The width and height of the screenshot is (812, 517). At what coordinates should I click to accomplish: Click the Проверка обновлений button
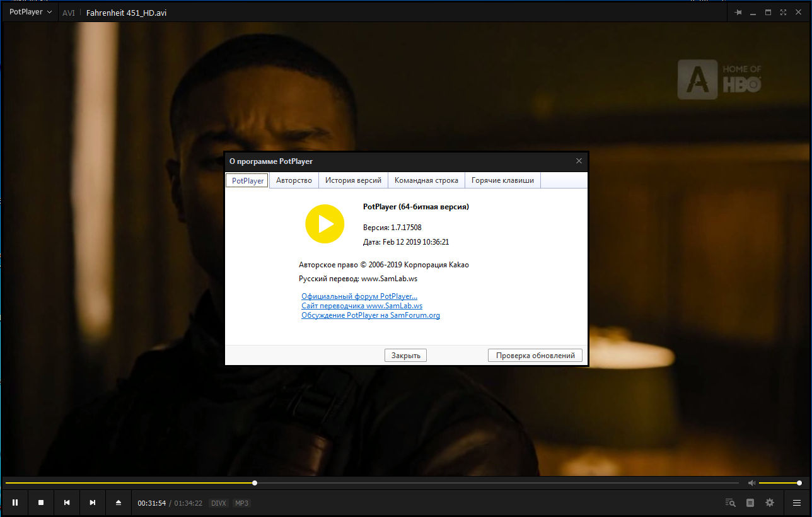[535, 356]
